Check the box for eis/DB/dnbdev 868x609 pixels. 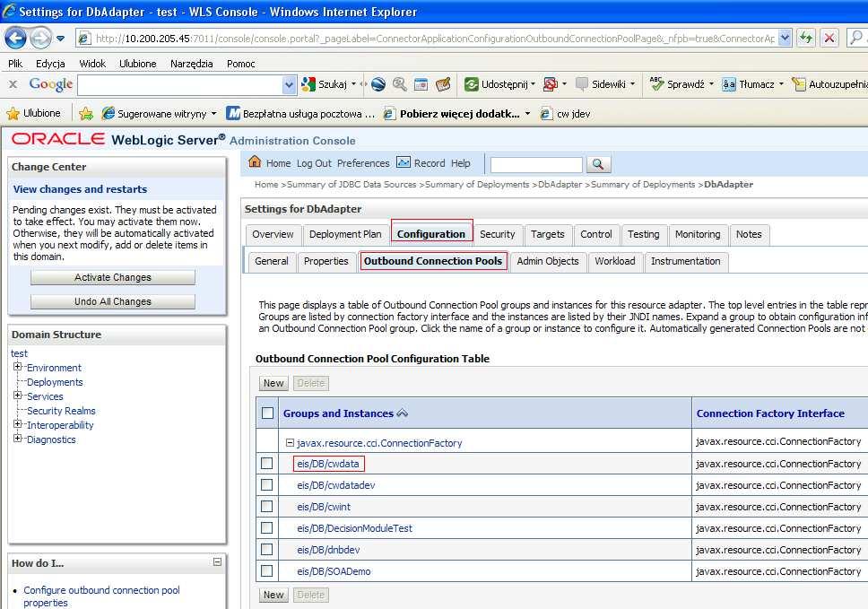point(267,550)
